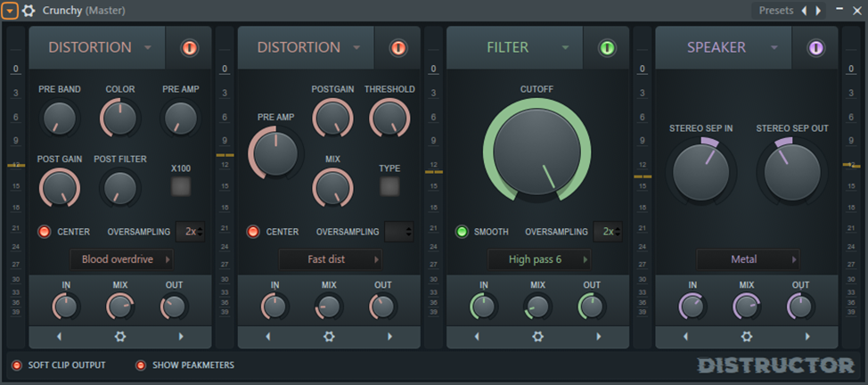This screenshot has height=385, width=868.
Task: Open the Metal cabinet selector
Action: tap(748, 259)
